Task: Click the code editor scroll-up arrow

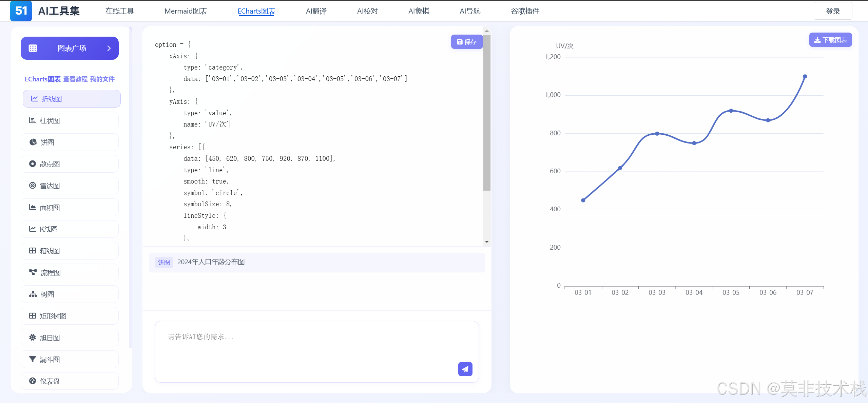Action: 487,31
